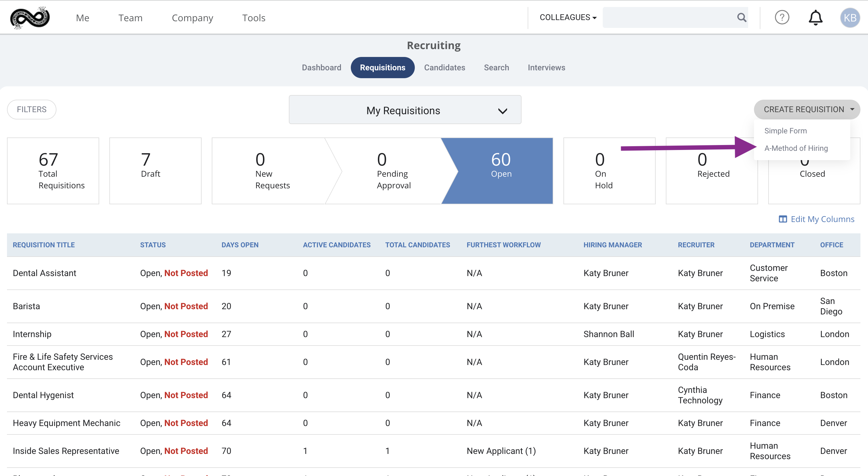Toggle the Create Requisition dropdown button
Image resolution: width=868 pixels, height=476 pixels.
(x=807, y=109)
